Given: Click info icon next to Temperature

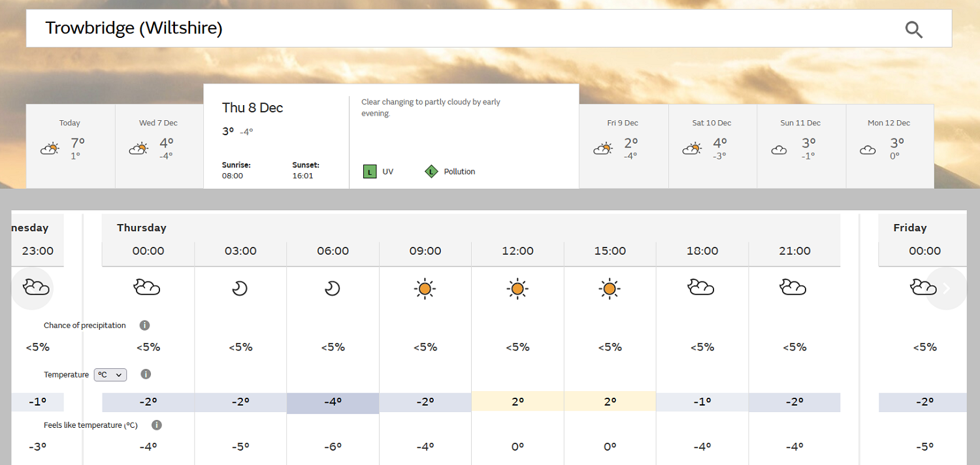Looking at the screenshot, I should click(146, 374).
